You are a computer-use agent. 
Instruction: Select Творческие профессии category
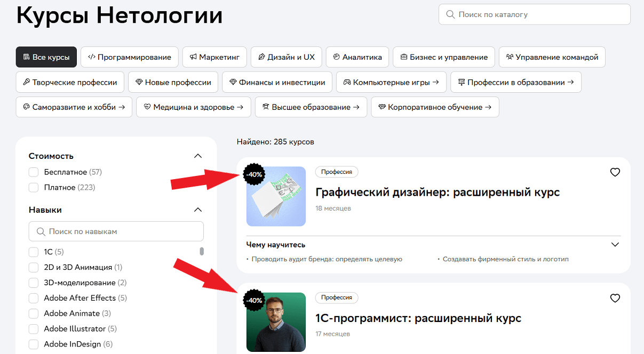[70, 82]
